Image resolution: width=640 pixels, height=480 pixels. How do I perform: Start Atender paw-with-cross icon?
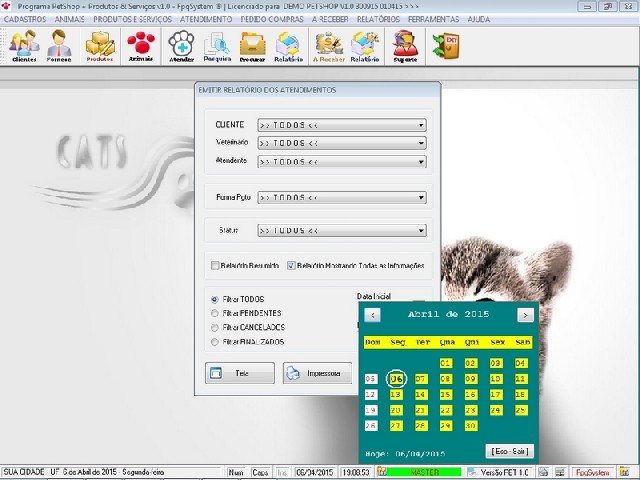coord(182,46)
